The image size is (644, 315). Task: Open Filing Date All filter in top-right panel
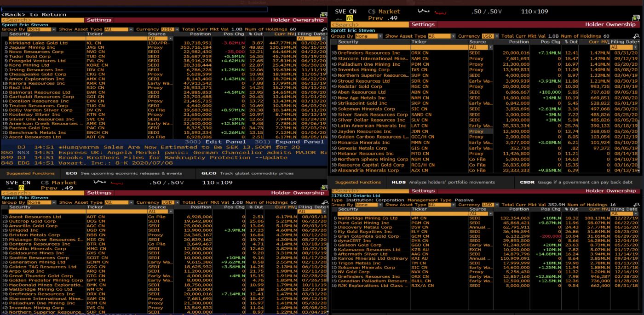(624, 47)
